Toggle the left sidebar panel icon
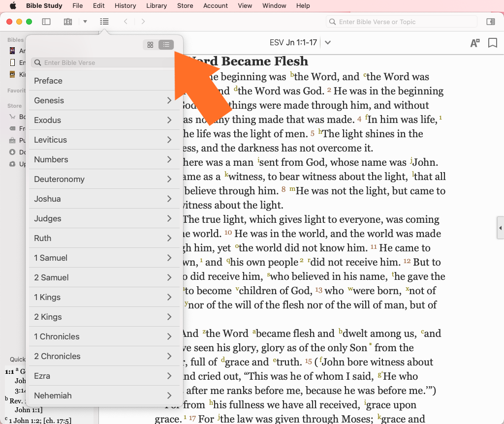Screen dimensions: 504x424 [46, 22]
